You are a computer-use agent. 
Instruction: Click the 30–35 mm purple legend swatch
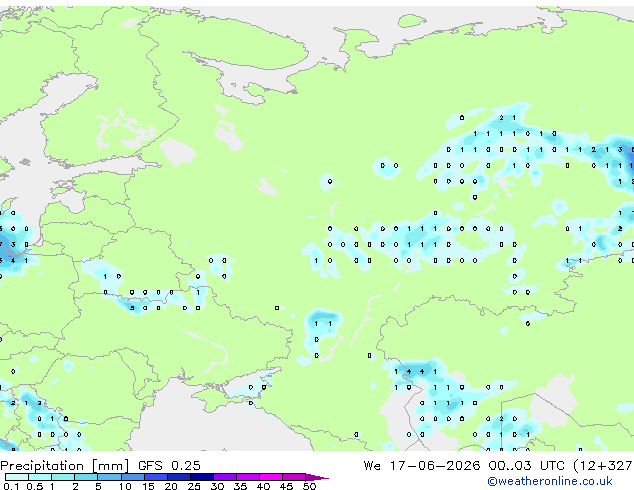pyautogui.click(x=225, y=477)
